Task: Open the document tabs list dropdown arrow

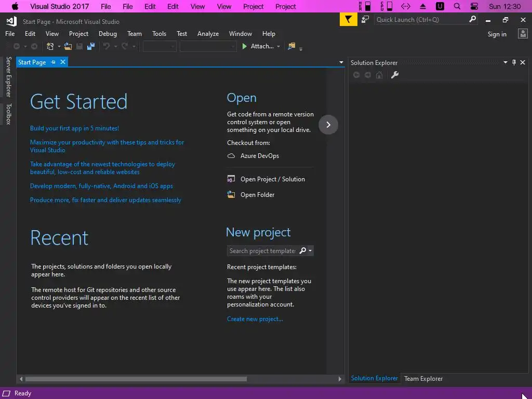Action: coord(341,62)
